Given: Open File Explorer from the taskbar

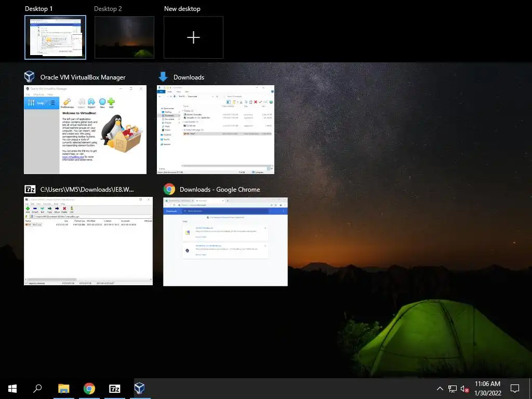Looking at the screenshot, I should click(64, 389).
